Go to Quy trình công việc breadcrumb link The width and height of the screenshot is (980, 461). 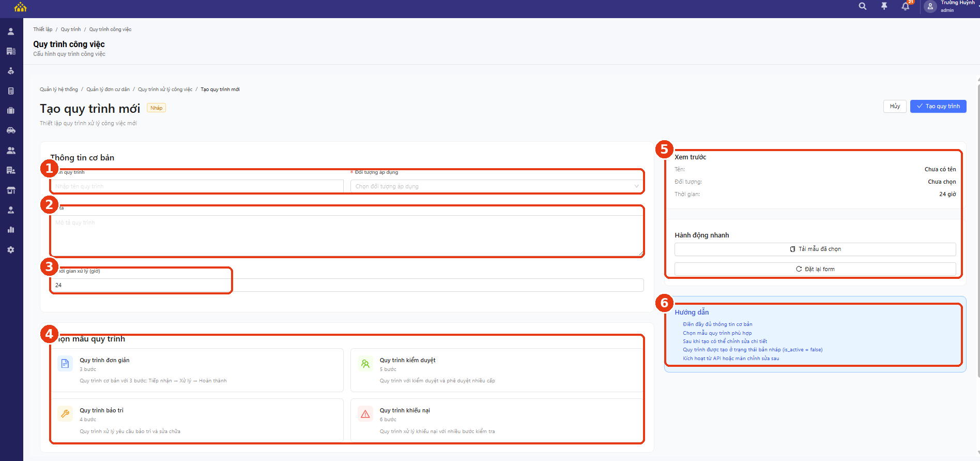tap(110, 29)
